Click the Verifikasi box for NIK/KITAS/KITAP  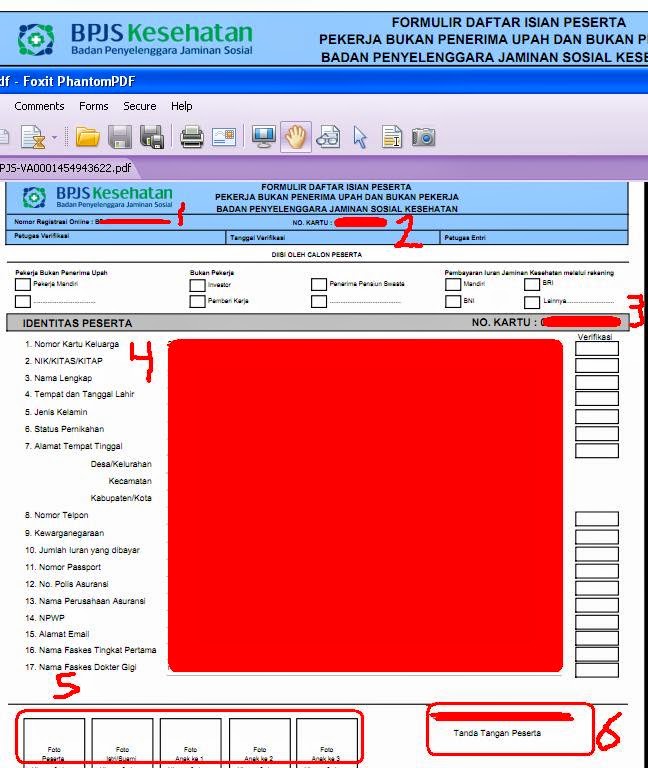pos(597,365)
